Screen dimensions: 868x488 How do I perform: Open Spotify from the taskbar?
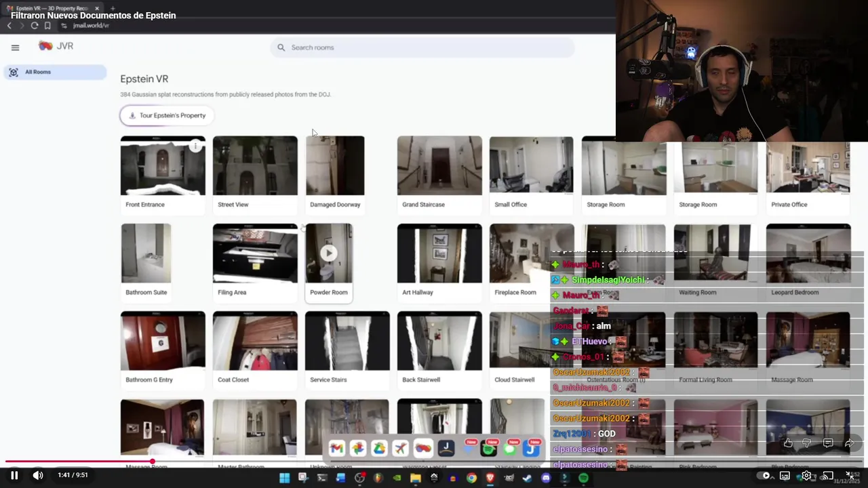pyautogui.click(x=583, y=479)
